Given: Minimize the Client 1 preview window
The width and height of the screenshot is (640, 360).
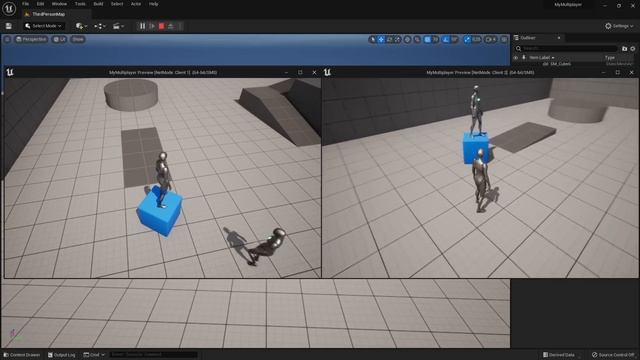Looking at the screenshot, I should tap(286, 72).
